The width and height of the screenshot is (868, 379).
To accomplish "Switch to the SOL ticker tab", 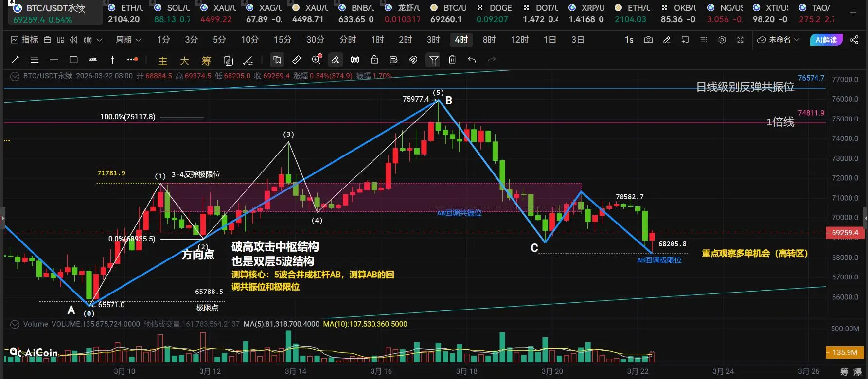I will point(172,13).
